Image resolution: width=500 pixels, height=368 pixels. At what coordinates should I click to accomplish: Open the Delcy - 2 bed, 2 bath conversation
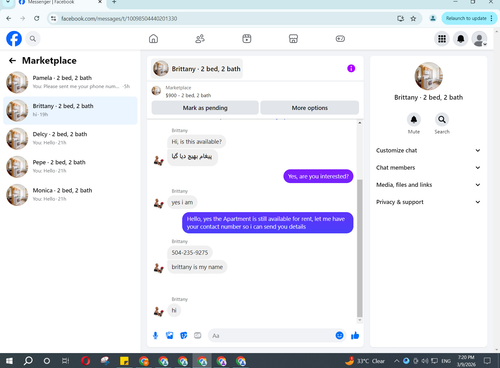70,138
